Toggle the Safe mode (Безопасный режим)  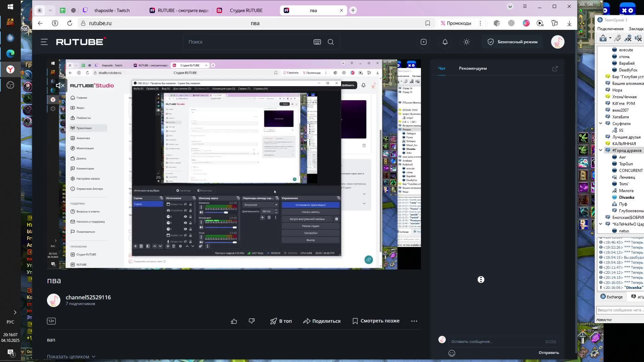tap(513, 42)
